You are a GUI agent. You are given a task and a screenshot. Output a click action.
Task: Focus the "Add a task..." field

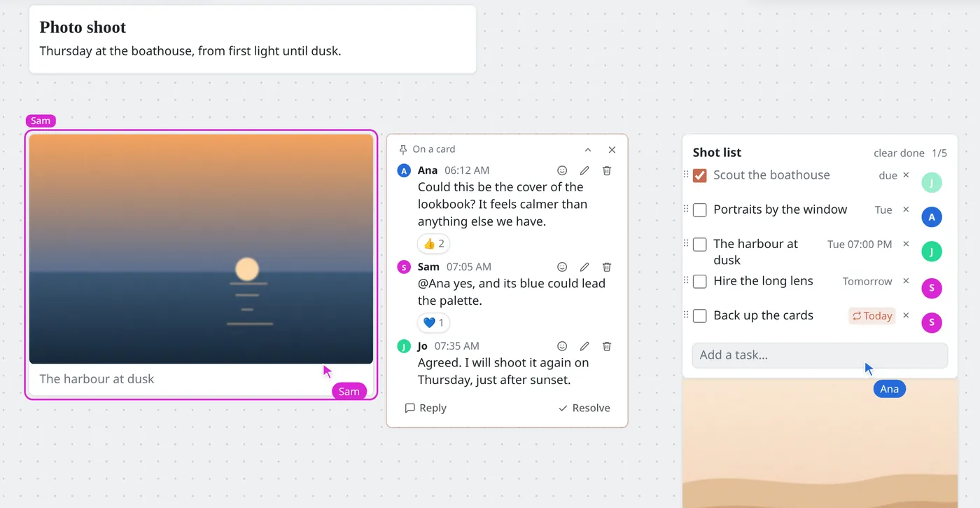coord(820,355)
